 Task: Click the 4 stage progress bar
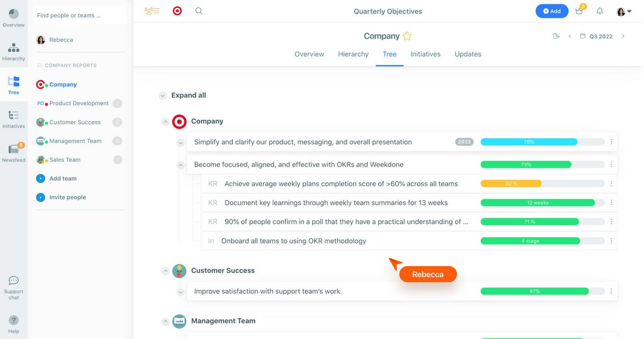point(543,241)
